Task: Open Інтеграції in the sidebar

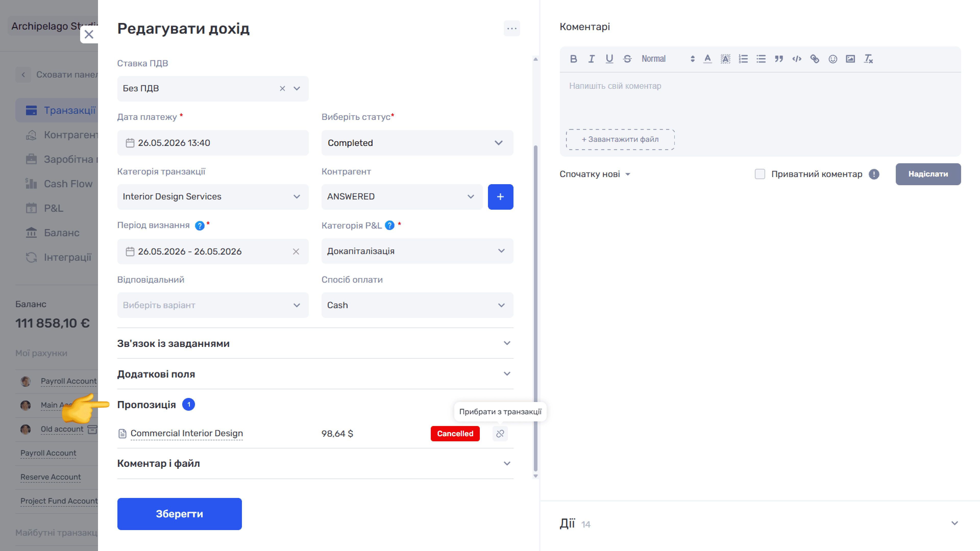Action: pyautogui.click(x=58, y=257)
